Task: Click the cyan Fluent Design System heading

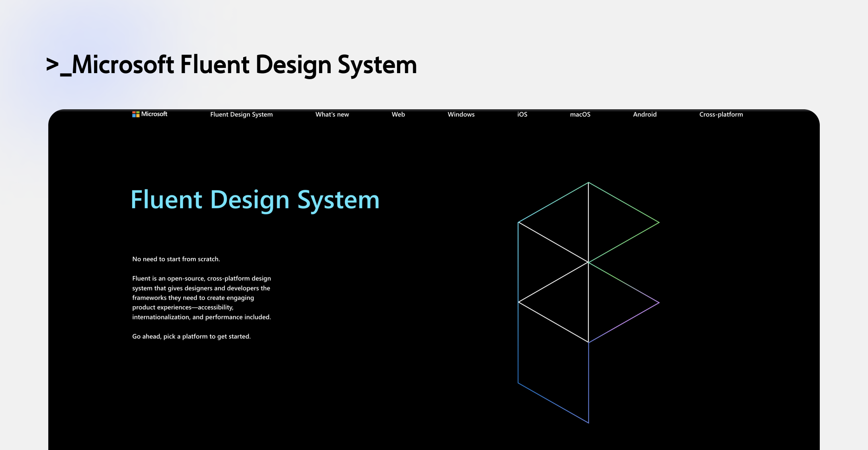Action: tap(255, 200)
